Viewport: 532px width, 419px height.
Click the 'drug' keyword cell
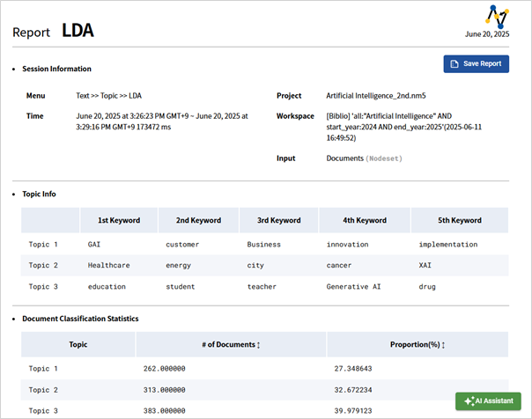(x=427, y=287)
